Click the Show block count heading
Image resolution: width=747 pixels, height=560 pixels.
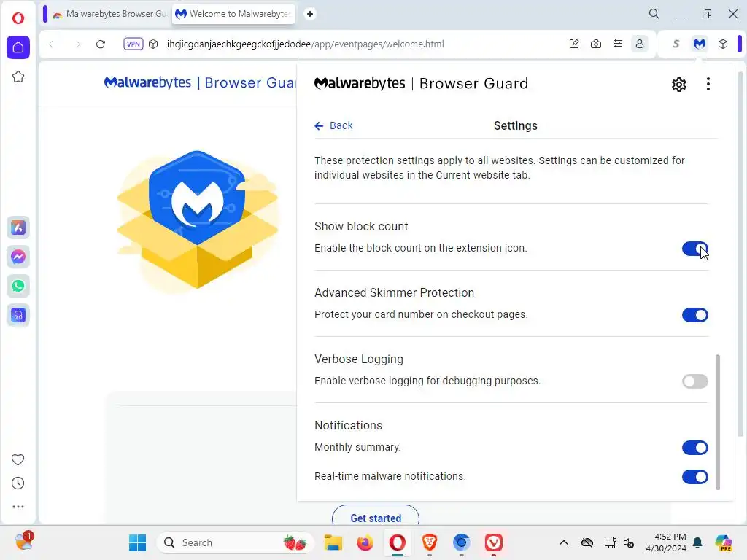point(361,226)
